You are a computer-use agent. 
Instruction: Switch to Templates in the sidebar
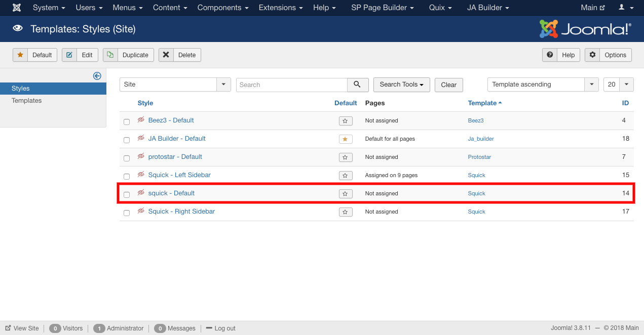27,101
